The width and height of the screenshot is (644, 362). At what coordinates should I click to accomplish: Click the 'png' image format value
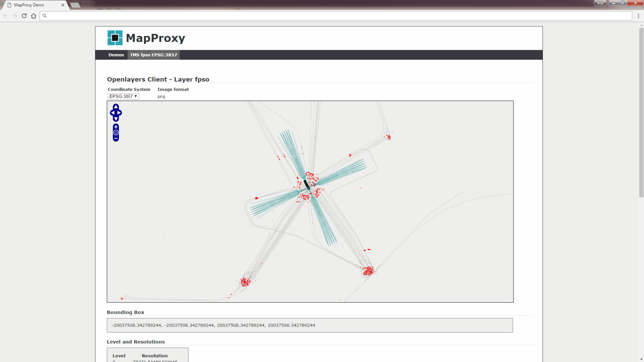tap(161, 97)
